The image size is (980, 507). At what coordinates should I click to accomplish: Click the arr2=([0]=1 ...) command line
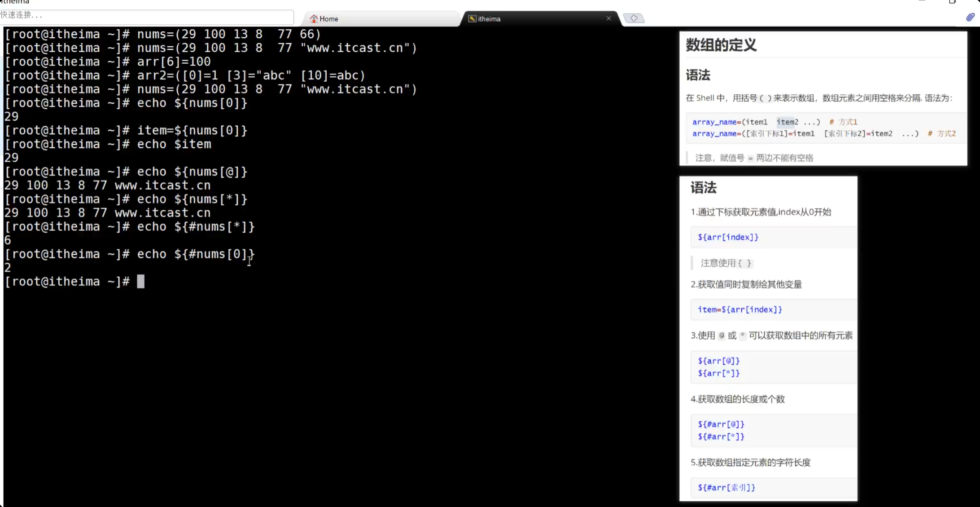(x=251, y=75)
